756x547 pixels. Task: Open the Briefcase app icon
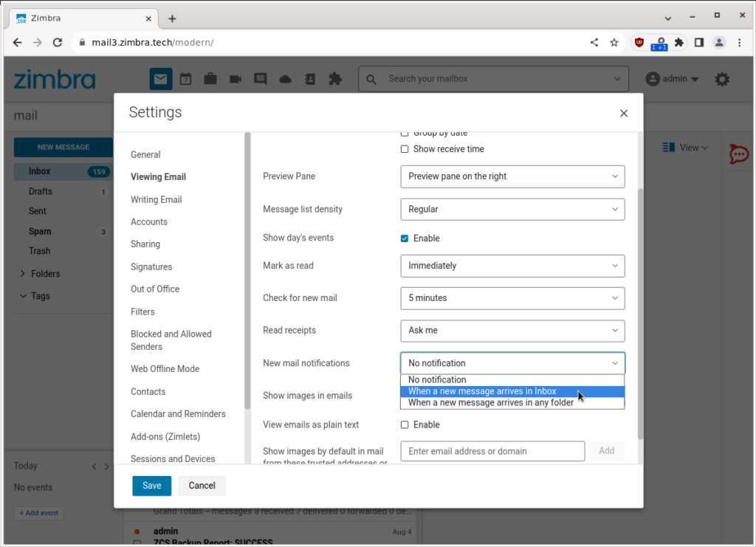coord(210,78)
